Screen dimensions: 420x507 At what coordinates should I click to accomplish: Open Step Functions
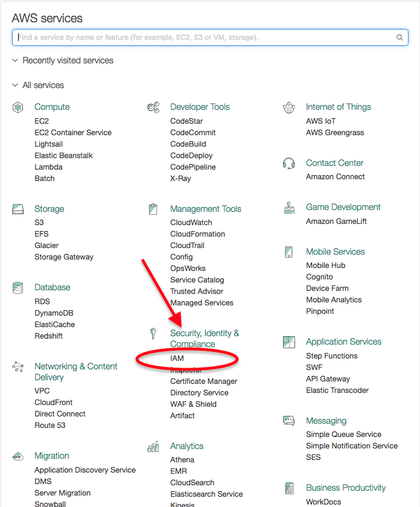pyautogui.click(x=332, y=356)
